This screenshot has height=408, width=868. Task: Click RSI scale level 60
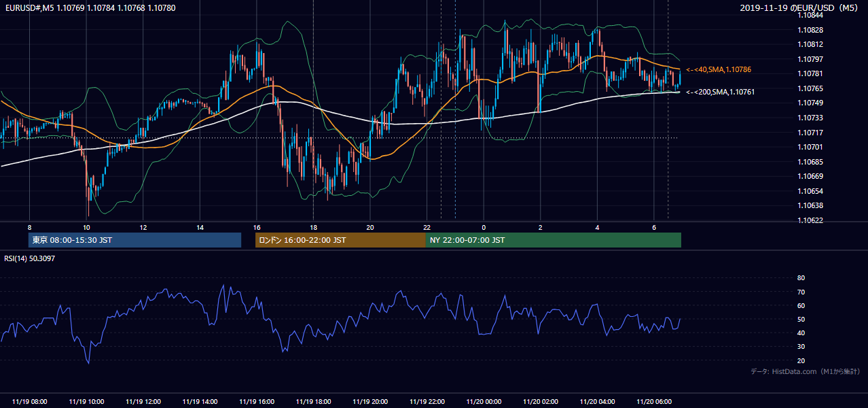click(801, 305)
